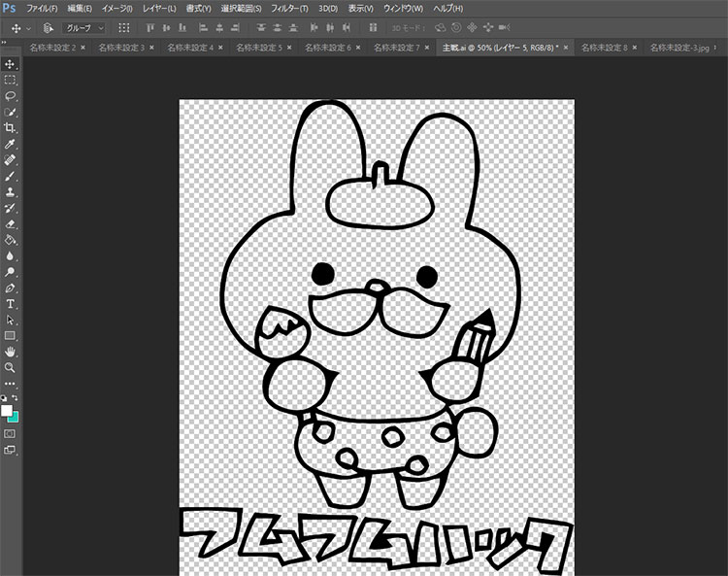
Task: Toggle Show Transform Controls dotted-square icon
Action: (x=123, y=28)
